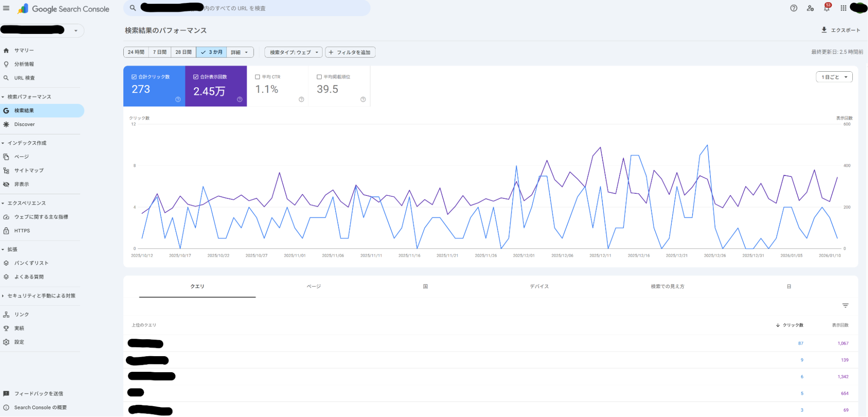Open the hamburger main menu icon

[x=6, y=8]
